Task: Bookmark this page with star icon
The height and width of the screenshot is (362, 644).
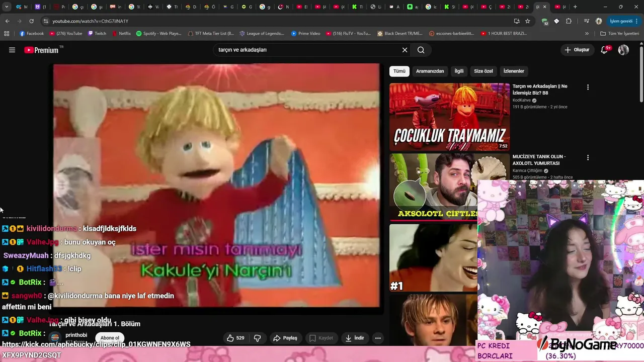Action: pyautogui.click(x=527, y=21)
